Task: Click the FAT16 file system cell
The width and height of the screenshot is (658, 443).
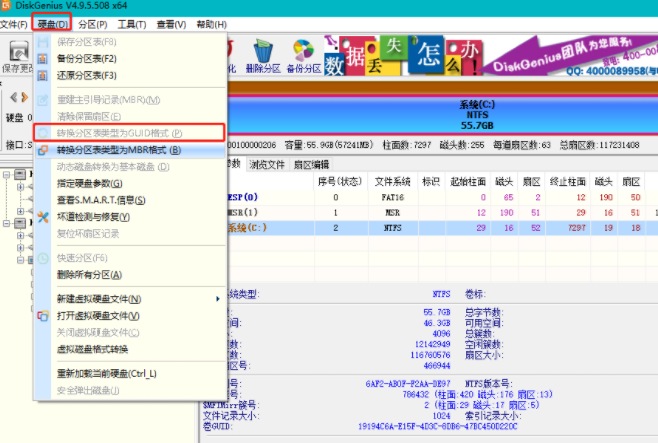Action: 392,198
